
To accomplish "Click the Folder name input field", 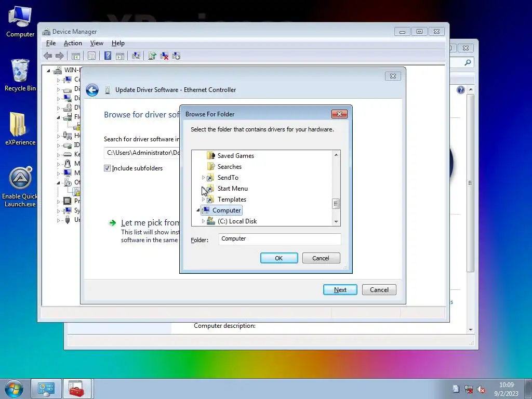I will (280, 239).
